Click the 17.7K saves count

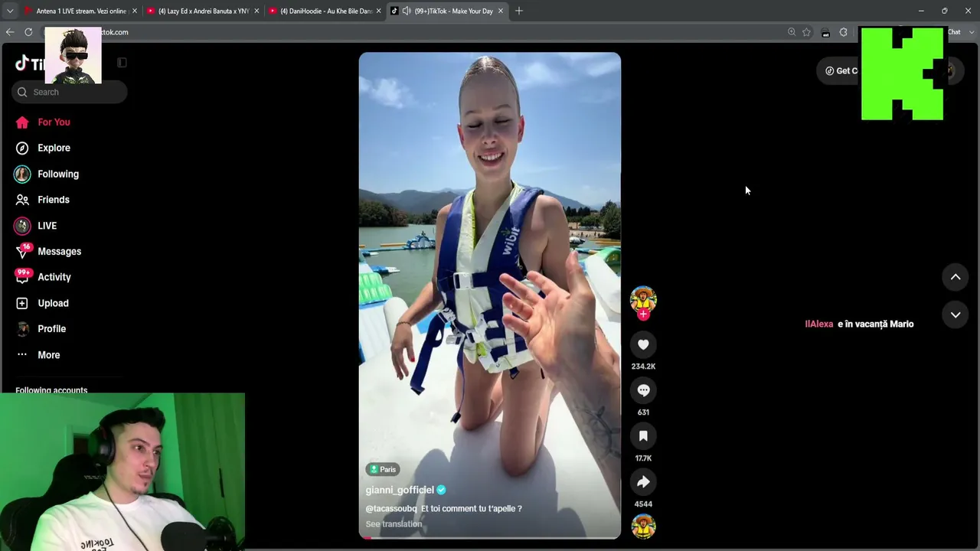tap(643, 458)
